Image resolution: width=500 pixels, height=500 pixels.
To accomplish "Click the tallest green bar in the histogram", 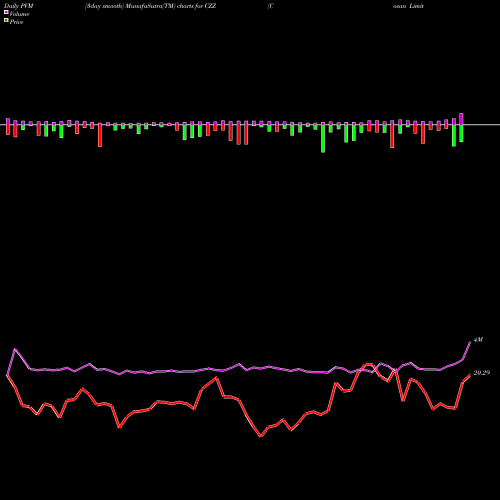I will pos(323,139).
